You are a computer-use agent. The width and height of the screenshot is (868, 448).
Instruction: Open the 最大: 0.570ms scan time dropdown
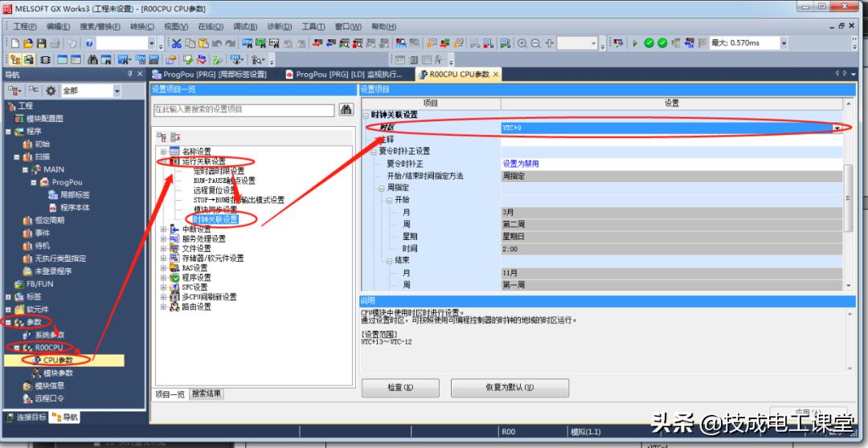(x=784, y=43)
